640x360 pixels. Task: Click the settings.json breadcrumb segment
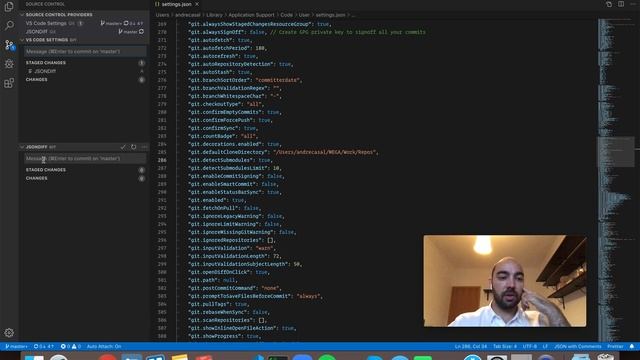pyautogui.click(x=330, y=15)
